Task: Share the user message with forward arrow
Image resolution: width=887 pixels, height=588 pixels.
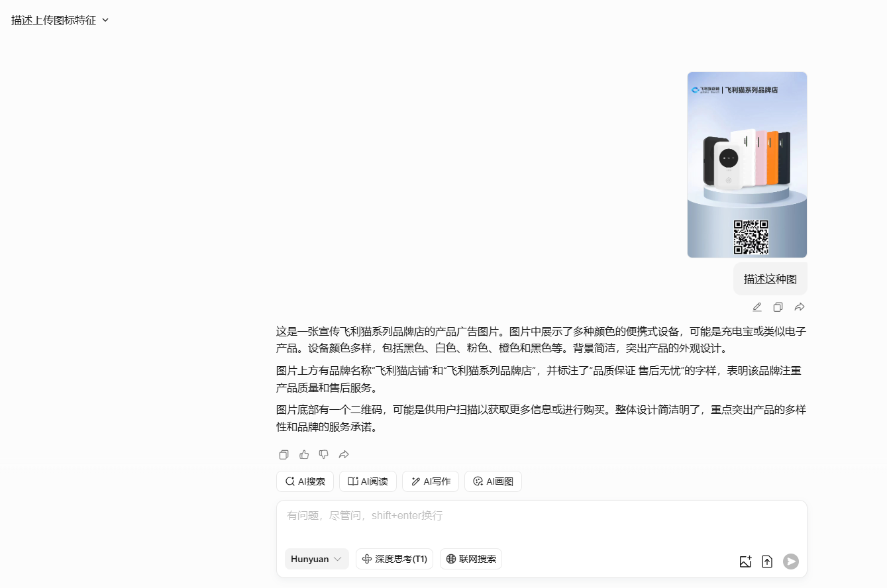Action: tap(799, 307)
